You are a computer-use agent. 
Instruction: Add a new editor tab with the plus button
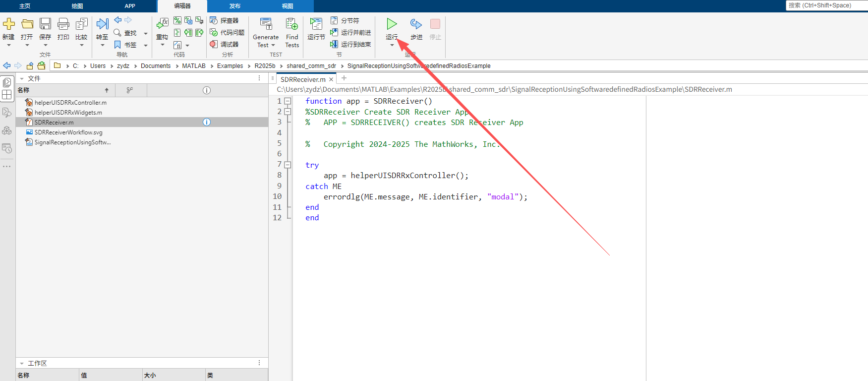coord(344,78)
